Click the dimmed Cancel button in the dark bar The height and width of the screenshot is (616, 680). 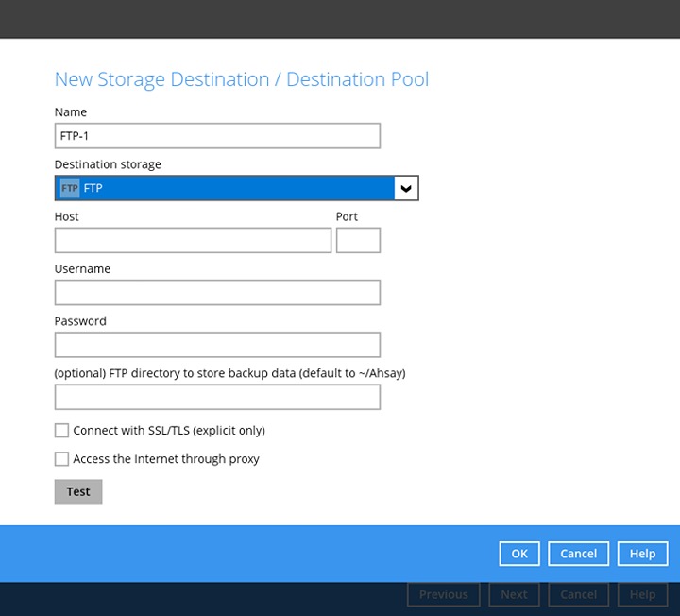click(578, 594)
